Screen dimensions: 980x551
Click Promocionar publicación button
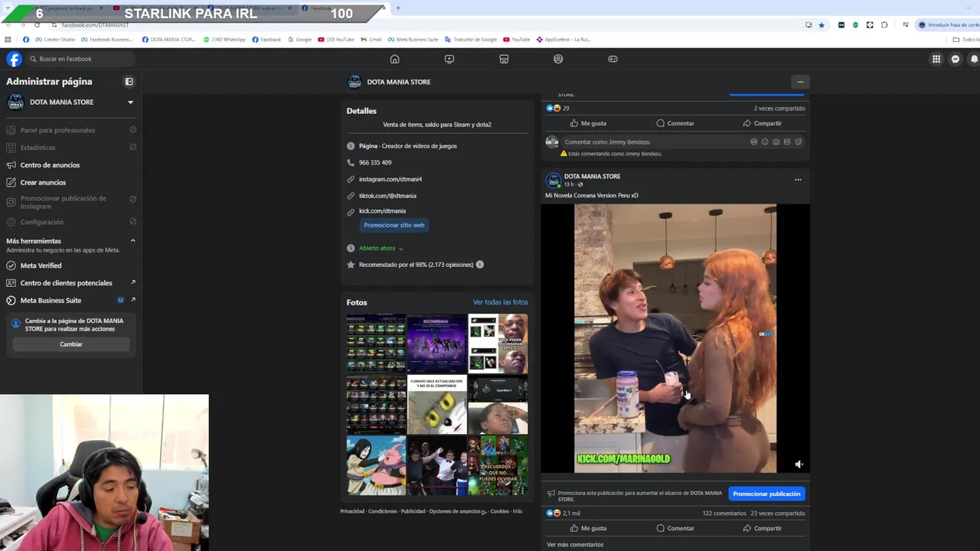click(x=766, y=494)
